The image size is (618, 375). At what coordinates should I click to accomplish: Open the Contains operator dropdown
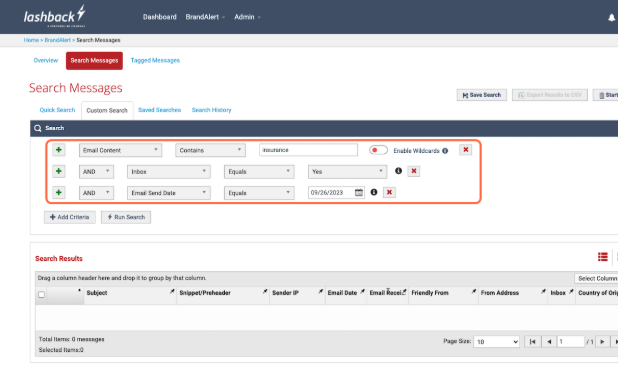210,150
